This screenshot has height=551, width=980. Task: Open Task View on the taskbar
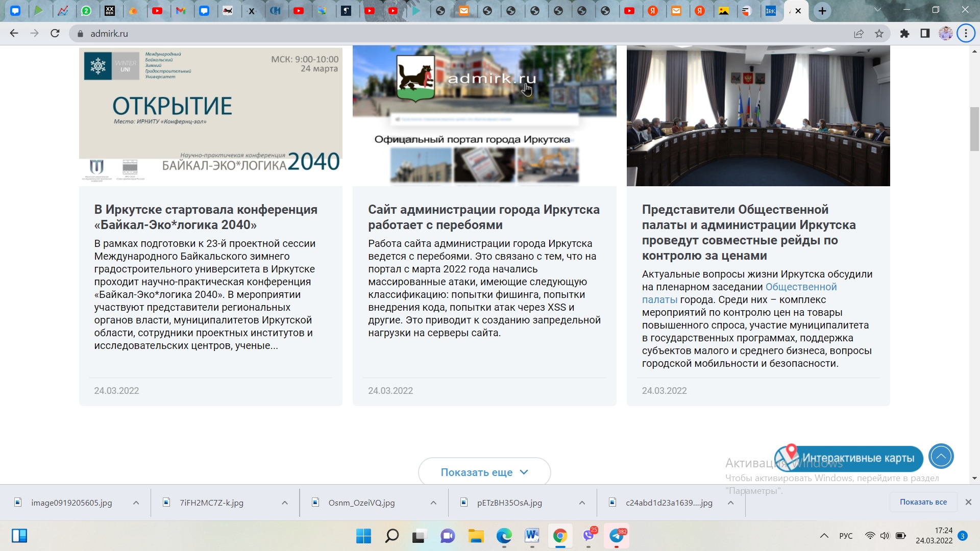[419, 536]
